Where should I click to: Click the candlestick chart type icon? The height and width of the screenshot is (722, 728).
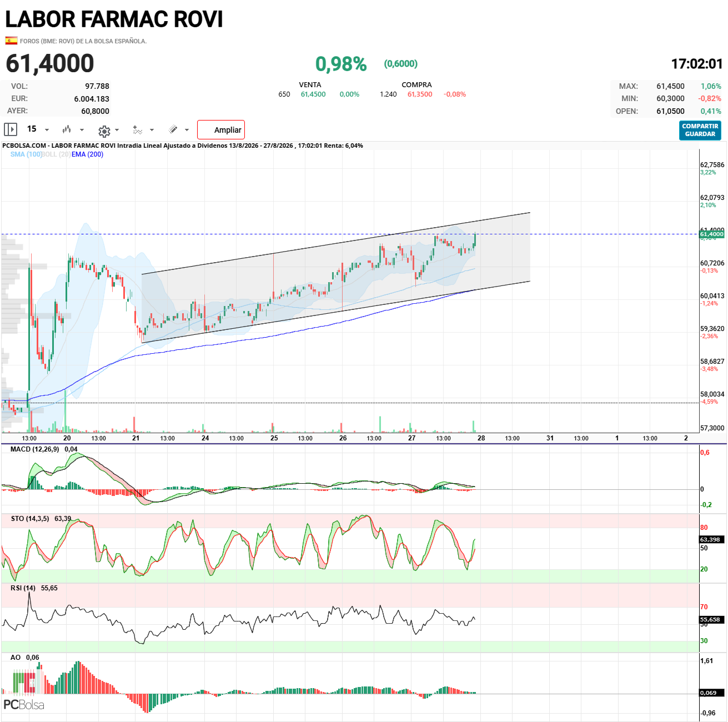coord(67,129)
